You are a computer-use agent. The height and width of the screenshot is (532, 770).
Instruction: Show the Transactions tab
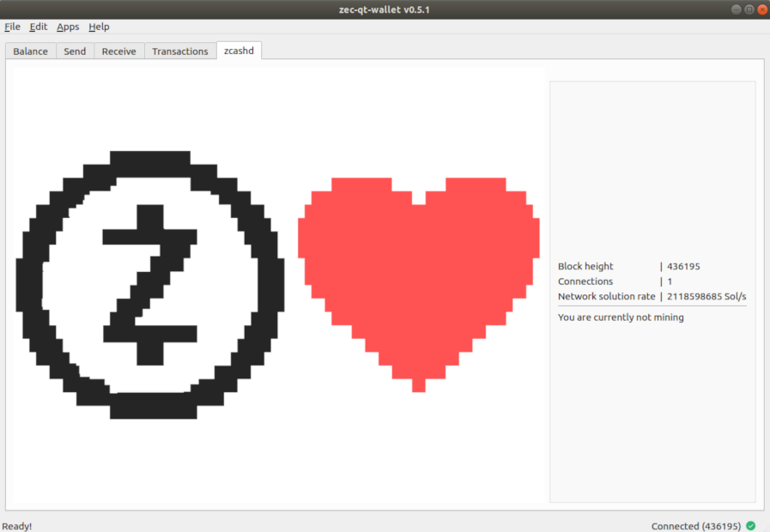click(x=180, y=51)
